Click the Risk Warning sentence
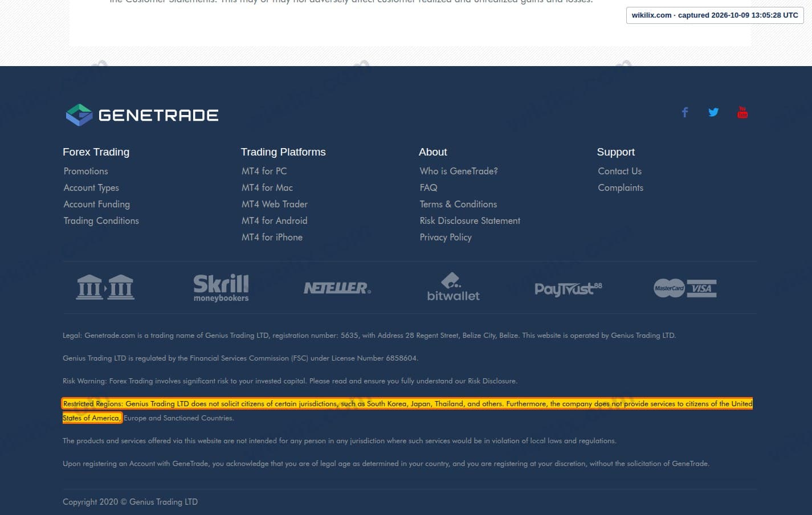 point(290,381)
